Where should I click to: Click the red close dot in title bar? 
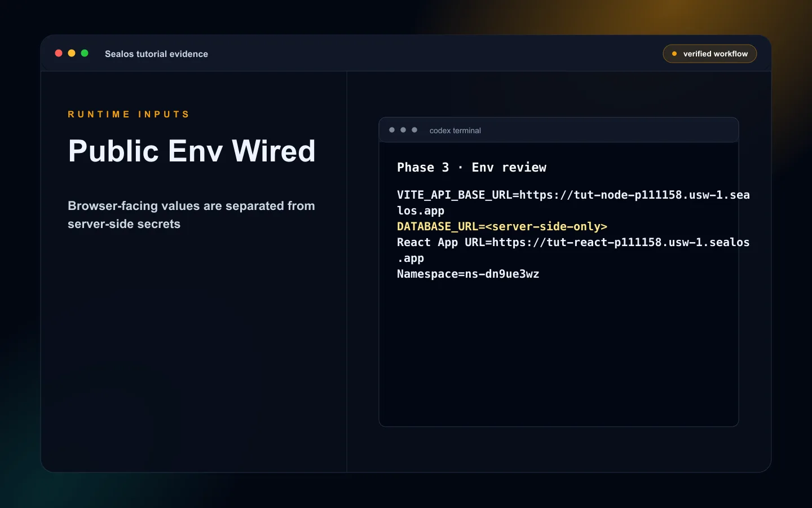tap(59, 53)
